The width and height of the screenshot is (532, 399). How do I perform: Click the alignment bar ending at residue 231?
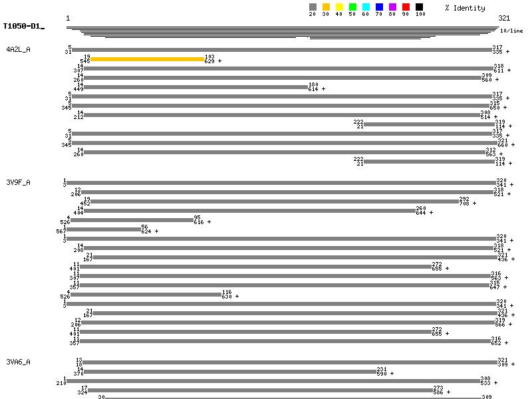(x=229, y=372)
